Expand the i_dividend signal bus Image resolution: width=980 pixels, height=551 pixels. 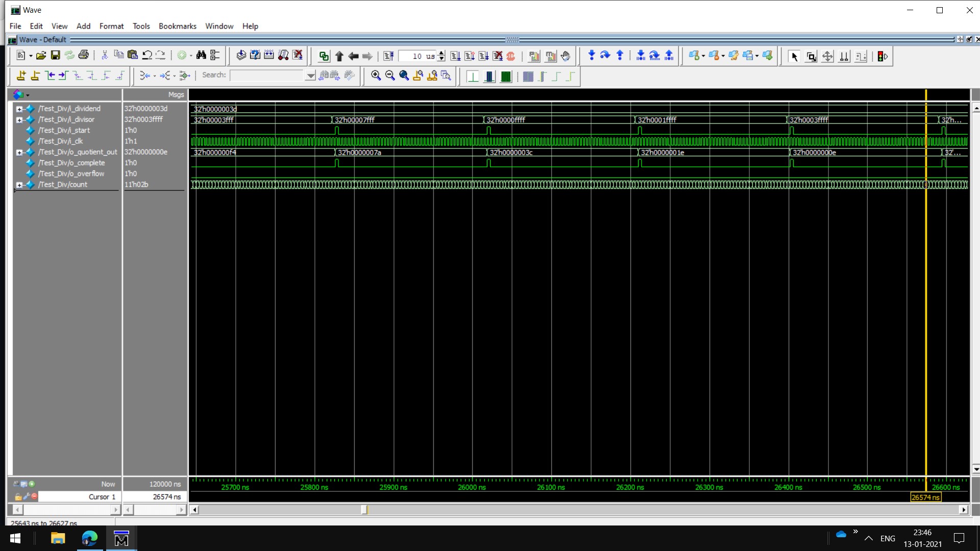pos(19,109)
